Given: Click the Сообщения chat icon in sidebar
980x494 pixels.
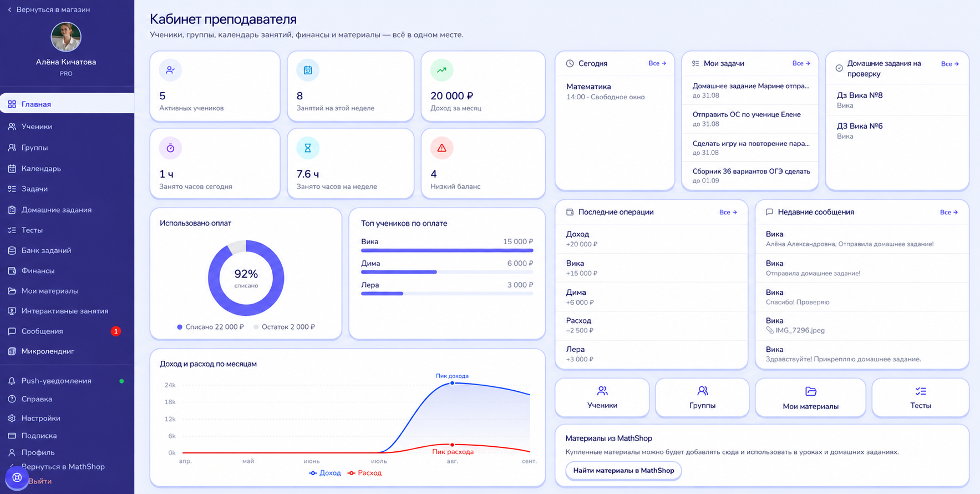Looking at the screenshot, I should pos(12,331).
